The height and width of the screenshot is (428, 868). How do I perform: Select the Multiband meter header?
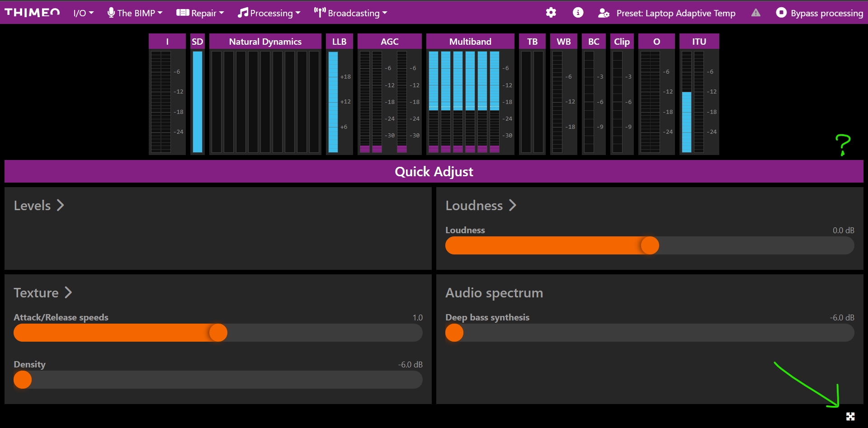470,41
